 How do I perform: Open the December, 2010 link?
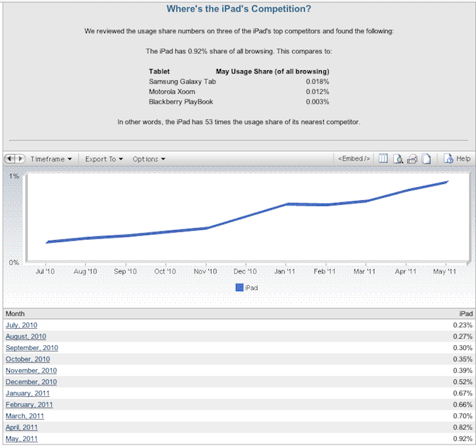pos(31,382)
